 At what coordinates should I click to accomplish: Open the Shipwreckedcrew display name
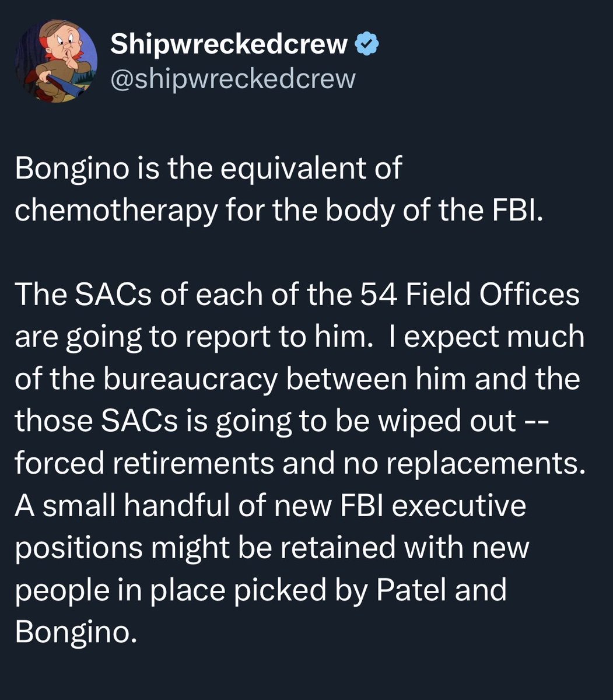click(229, 45)
